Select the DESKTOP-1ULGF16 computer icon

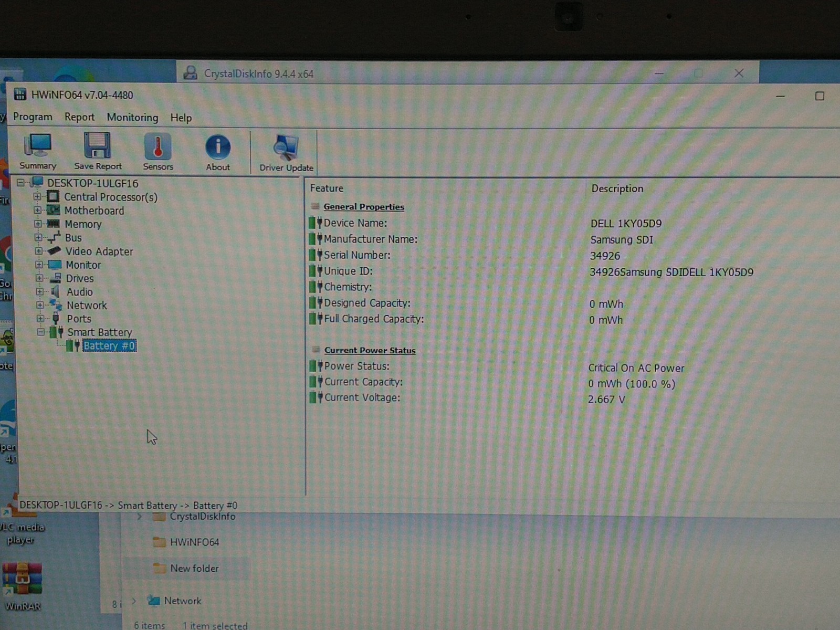click(x=37, y=183)
